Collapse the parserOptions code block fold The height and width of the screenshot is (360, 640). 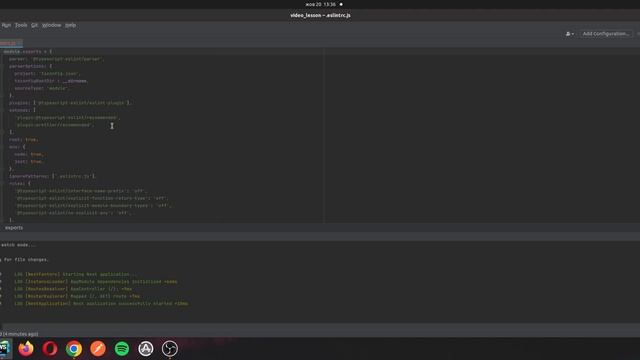tap(2, 66)
